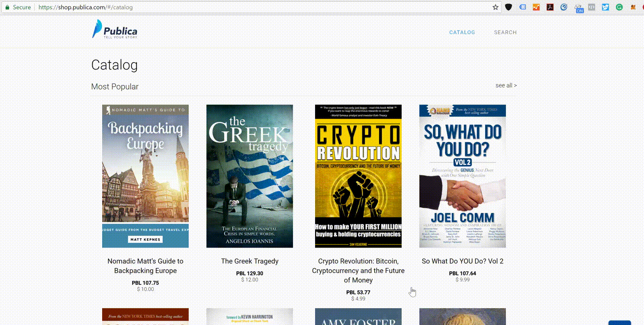Image resolution: width=644 pixels, height=325 pixels.
Task: Open the Crypto Revolution book title link
Action: click(358, 271)
